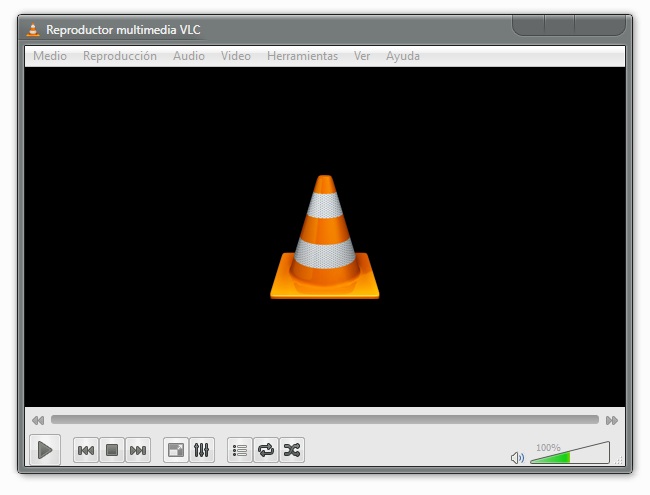Open the Reproducción menu
Screen dimensions: 650x495
120,56
